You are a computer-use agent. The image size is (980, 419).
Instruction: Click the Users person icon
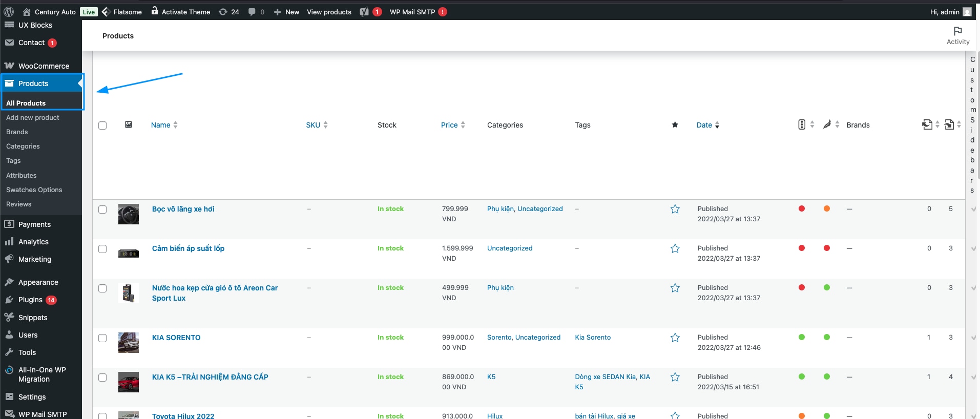[x=9, y=335]
